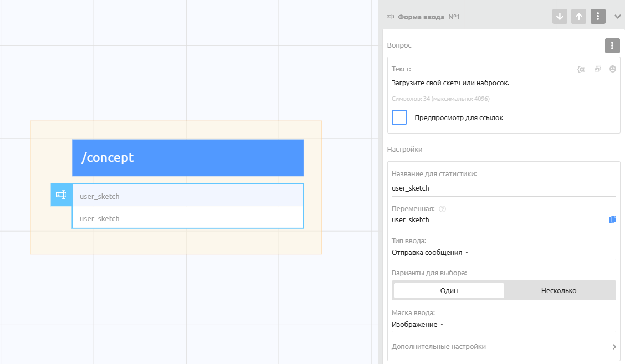Move the input form block down
The height and width of the screenshot is (364, 625).
(560, 17)
